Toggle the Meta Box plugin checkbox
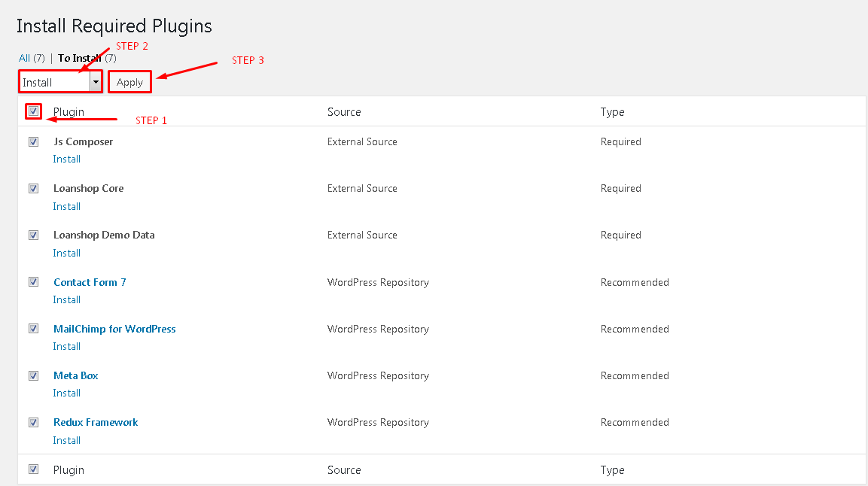Viewport: 868px width, 486px height. (33, 375)
